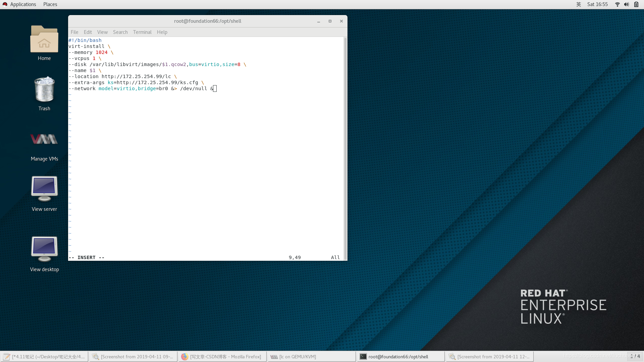Click the volume speaker icon in top bar
Screen dimensions: 644x362
626,4
